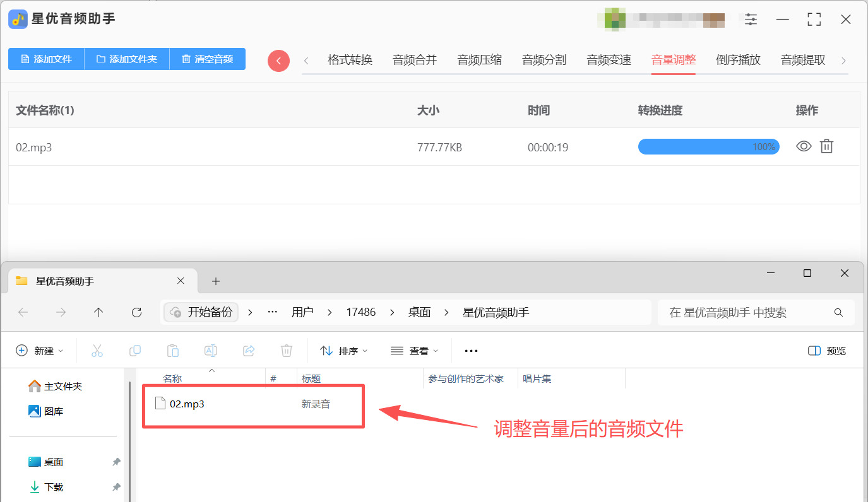
Task: Click the 参与创作的艺术家 column header
Action: tap(466, 378)
